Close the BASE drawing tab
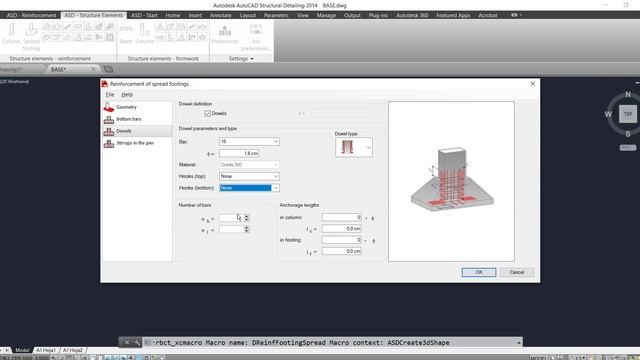This screenshot has height=360, width=640. click(x=93, y=69)
